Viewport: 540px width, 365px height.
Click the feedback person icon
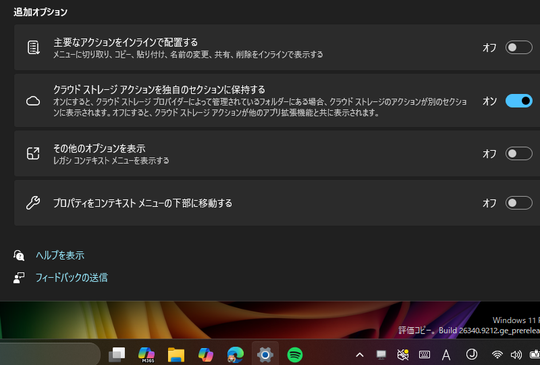click(x=19, y=278)
